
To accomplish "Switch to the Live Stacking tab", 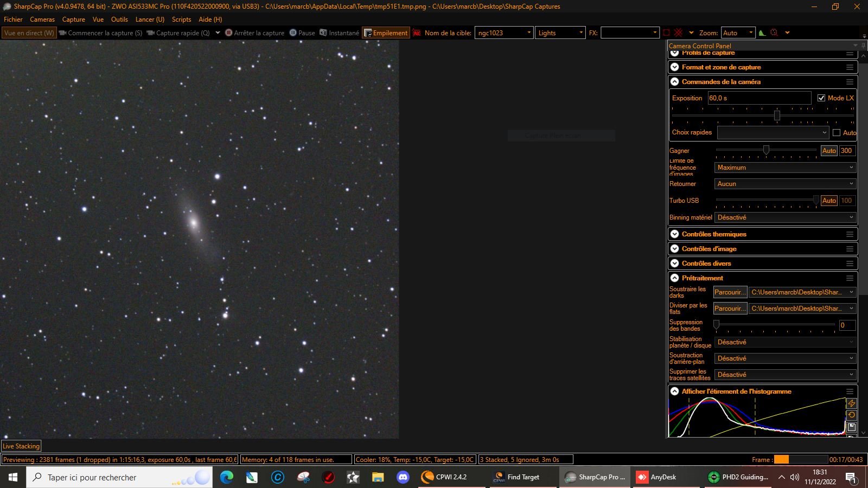I will click(x=21, y=446).
